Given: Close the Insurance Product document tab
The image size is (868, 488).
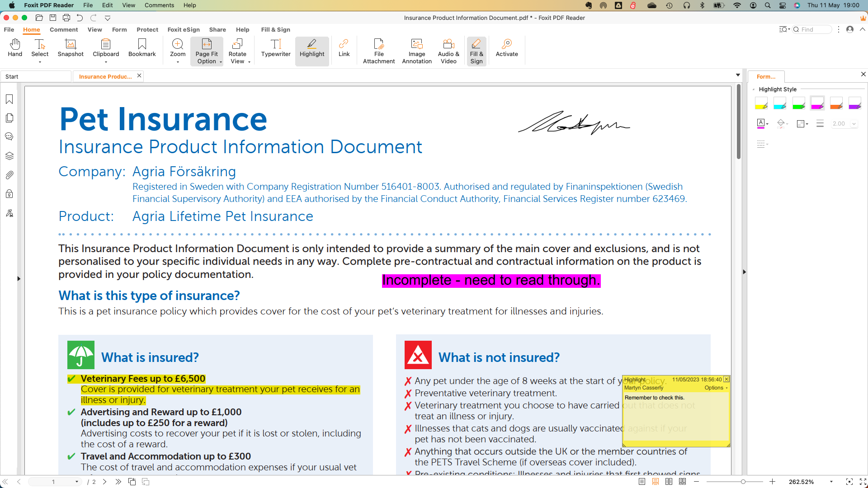Looking at the screenshot, I should pos(139,76).
